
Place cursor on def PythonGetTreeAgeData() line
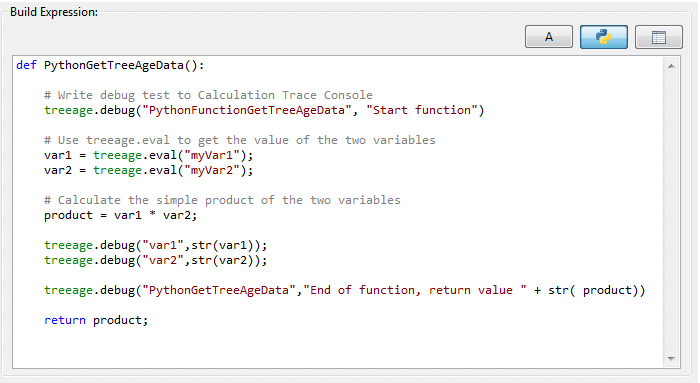click(110, 65)
